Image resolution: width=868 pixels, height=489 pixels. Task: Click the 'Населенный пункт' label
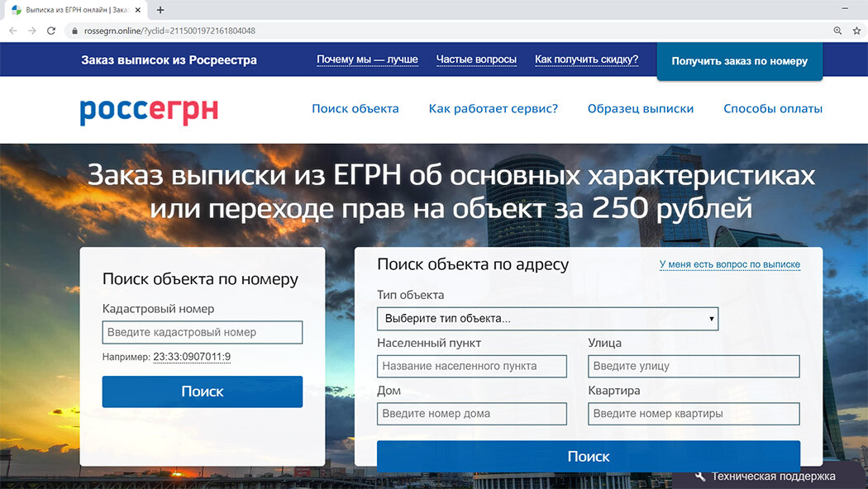(429, 343)
